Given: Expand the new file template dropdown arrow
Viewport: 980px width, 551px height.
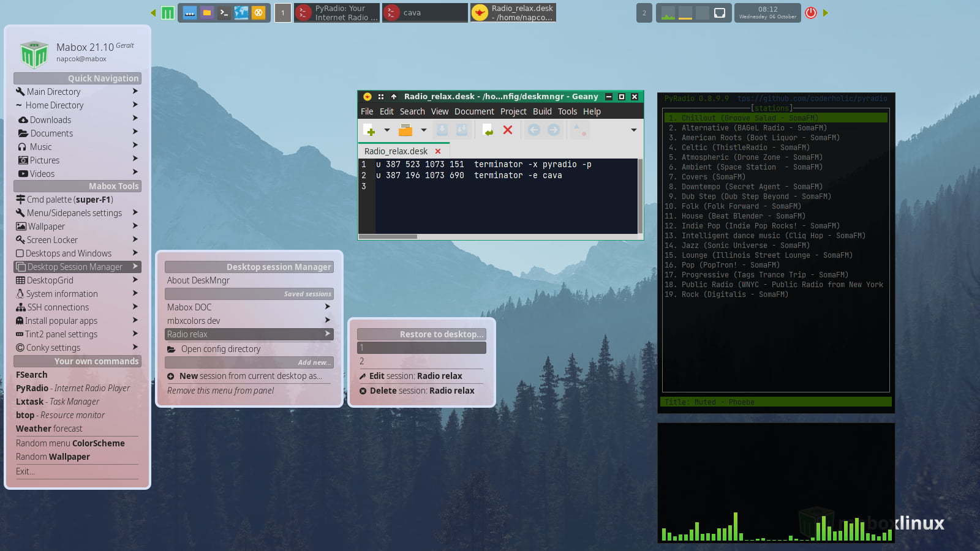Looking at the screenshot, I should pyautogui.click(x=386, y=130).
